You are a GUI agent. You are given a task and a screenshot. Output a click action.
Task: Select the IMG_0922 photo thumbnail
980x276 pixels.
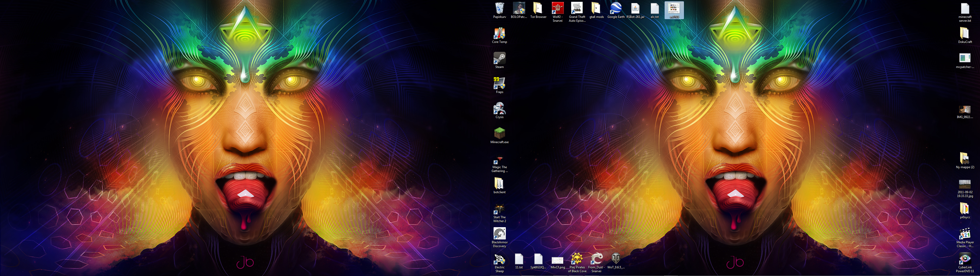tap(964, 112)
